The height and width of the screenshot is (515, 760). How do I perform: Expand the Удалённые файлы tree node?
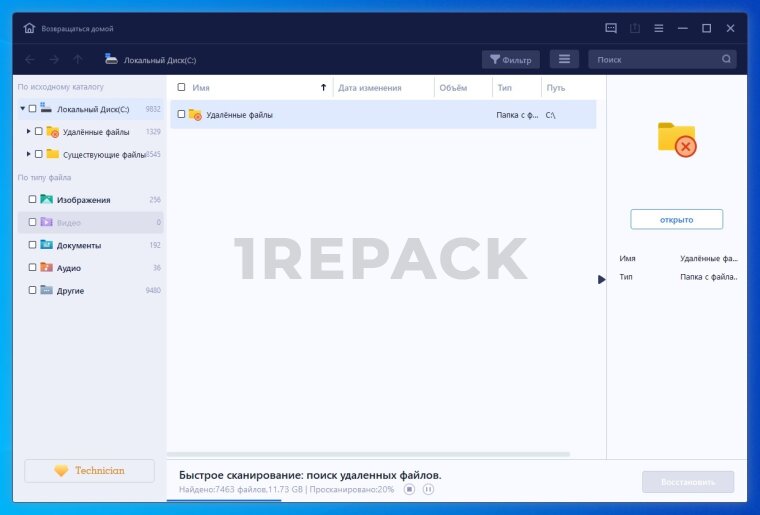(29, 131)
